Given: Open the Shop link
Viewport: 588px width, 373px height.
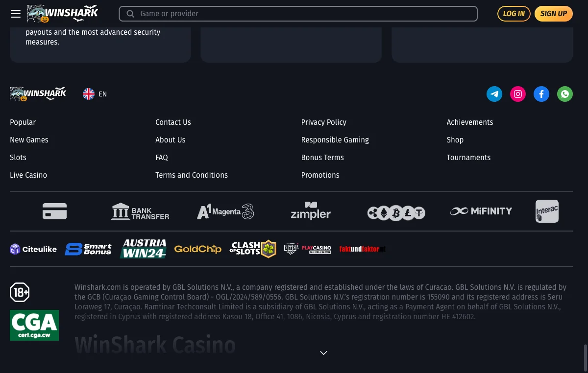Looking at the screenshot, I should (x=455, y=140).
